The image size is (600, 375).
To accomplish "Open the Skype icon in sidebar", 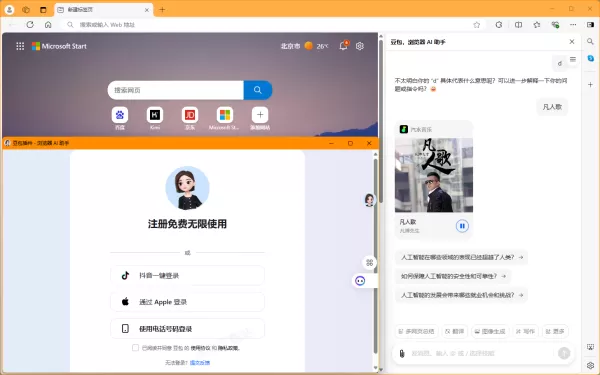I will (x=590, y=58).
